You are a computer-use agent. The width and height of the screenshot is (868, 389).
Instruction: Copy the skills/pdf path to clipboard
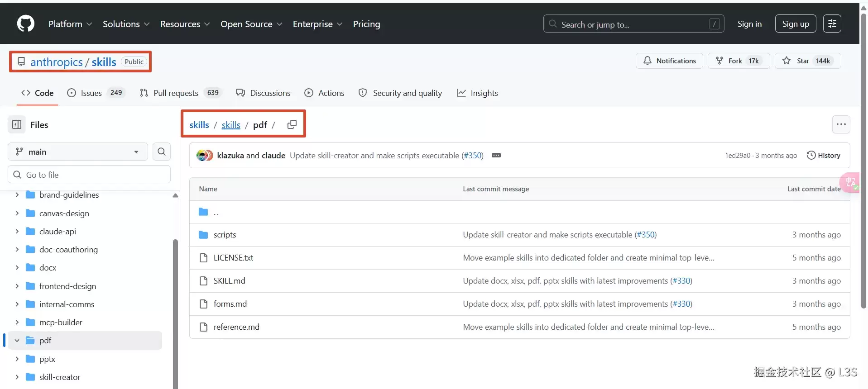pos(292,124)
